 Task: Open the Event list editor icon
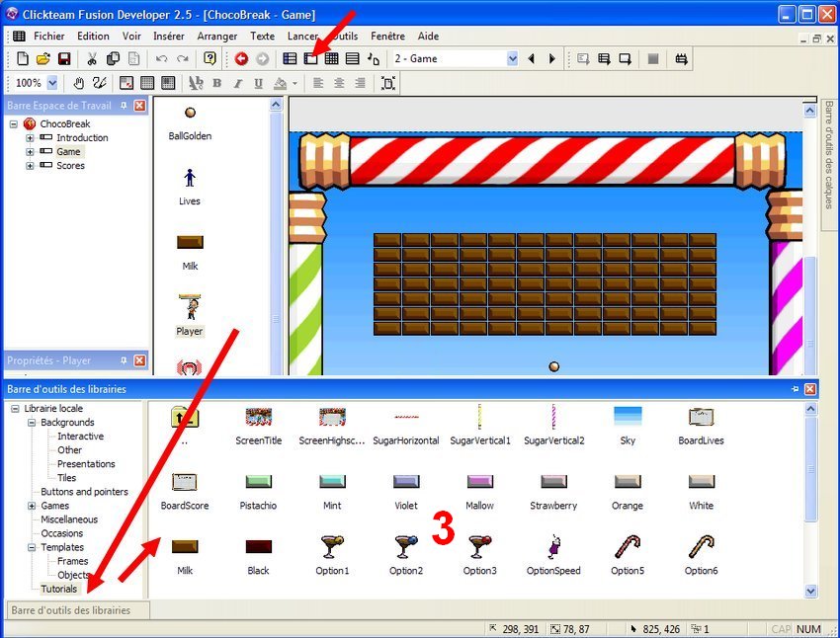tap(353, 58)
